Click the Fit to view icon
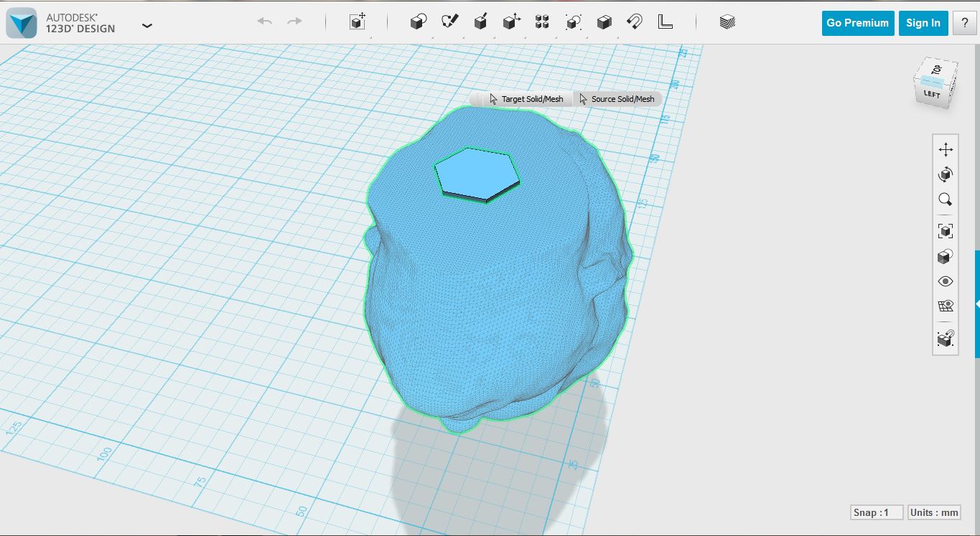 [x=946, y=231]
